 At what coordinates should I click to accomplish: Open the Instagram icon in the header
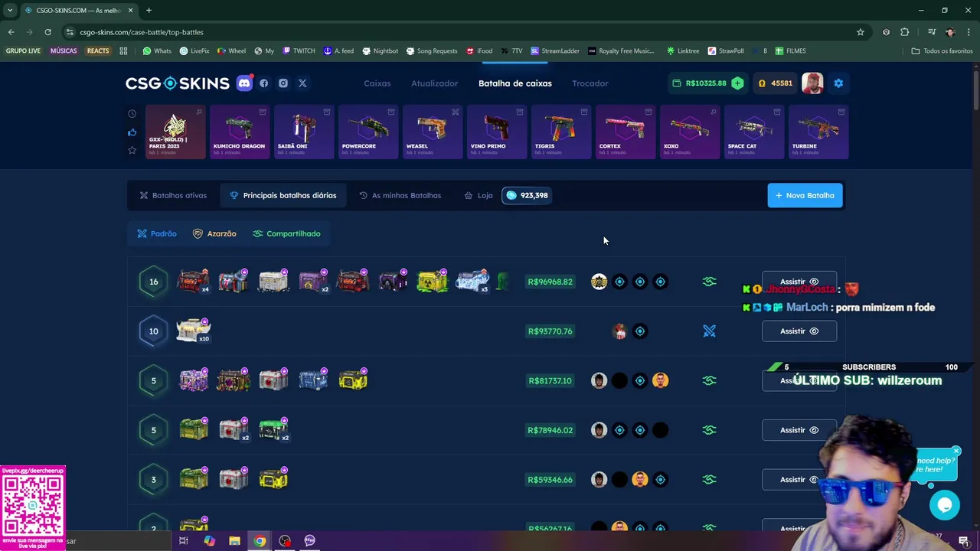(x=283, y=83)
